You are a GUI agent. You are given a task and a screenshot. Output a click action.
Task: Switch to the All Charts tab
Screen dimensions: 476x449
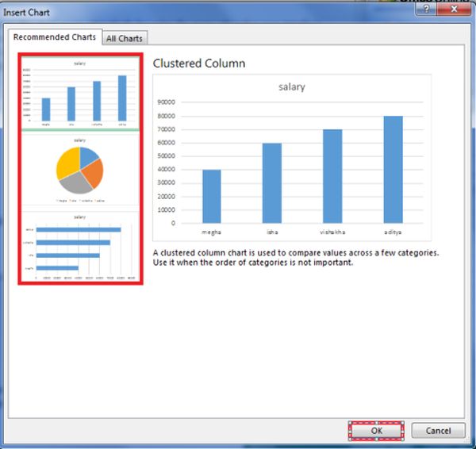125,38
